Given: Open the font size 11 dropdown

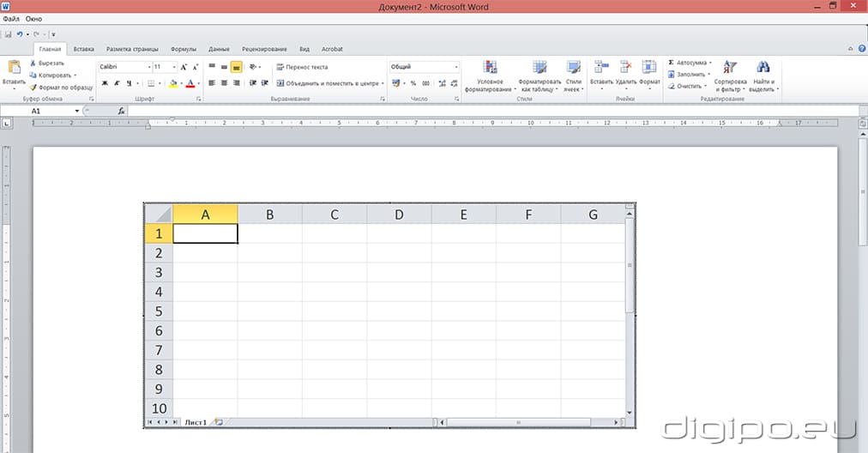Looking at the screenshot, I should coord(174,67).
